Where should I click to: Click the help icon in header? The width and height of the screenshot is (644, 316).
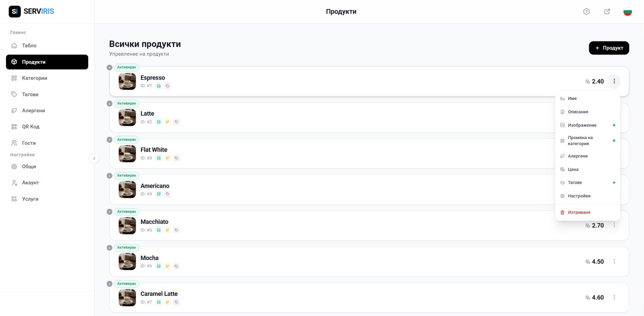(586, 12)
